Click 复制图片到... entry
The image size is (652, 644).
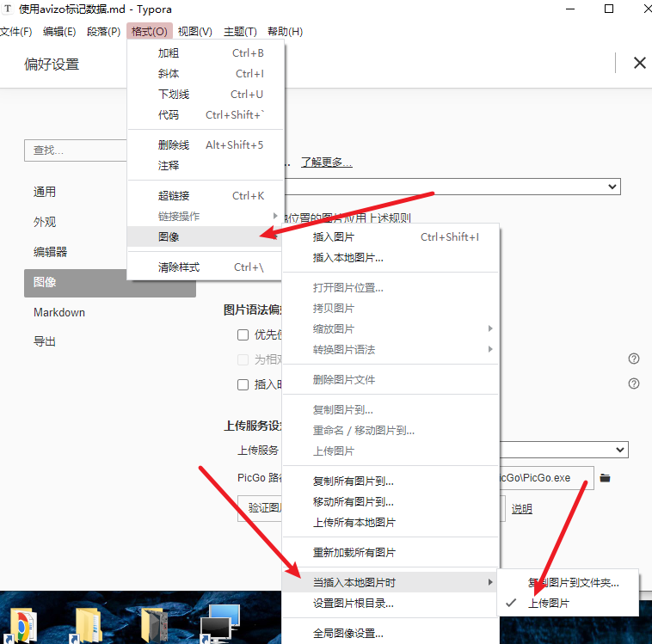coord(391,410)
